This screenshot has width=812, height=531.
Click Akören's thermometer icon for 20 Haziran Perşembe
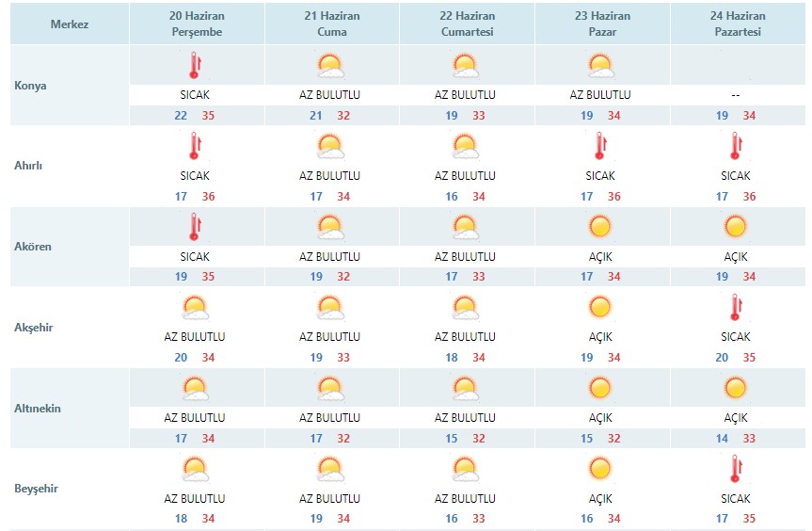tap(195, 227)
